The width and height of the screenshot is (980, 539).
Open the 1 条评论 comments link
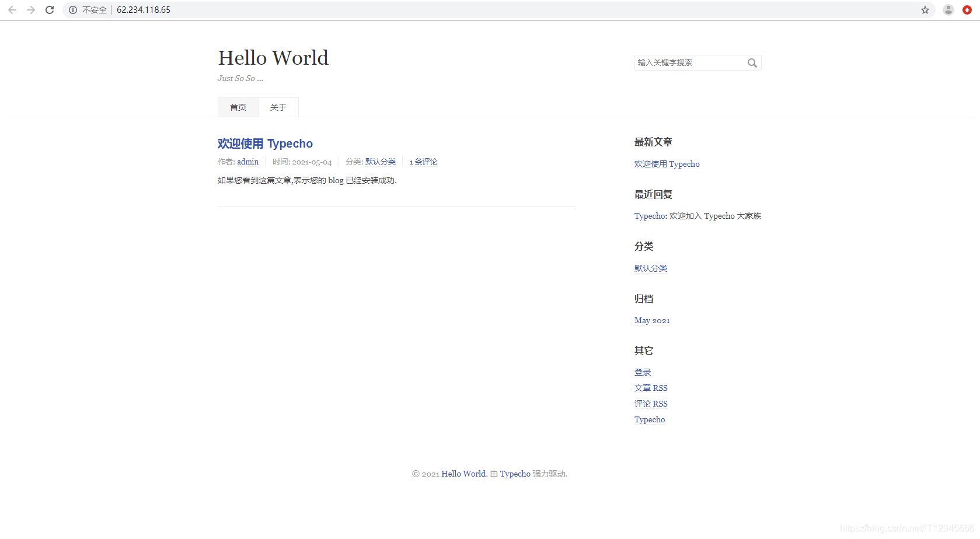point(423,162)
